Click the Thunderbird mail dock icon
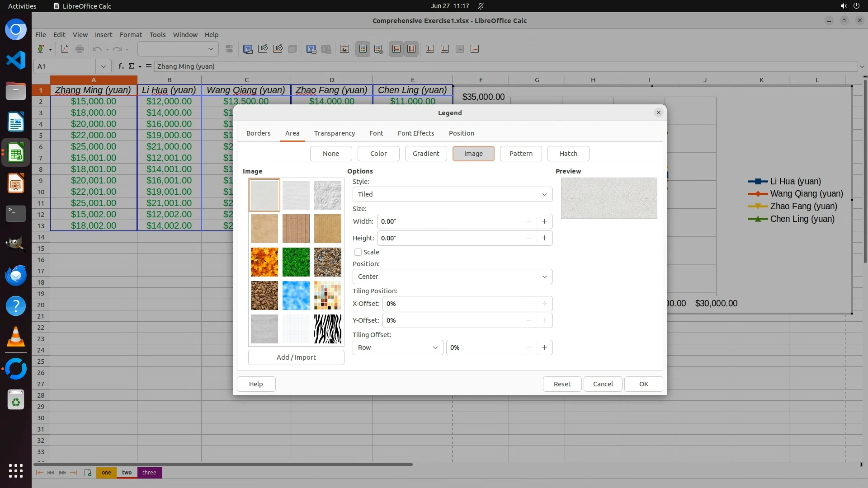The width and height of the screenshot is (868, 488). point(16,275)
